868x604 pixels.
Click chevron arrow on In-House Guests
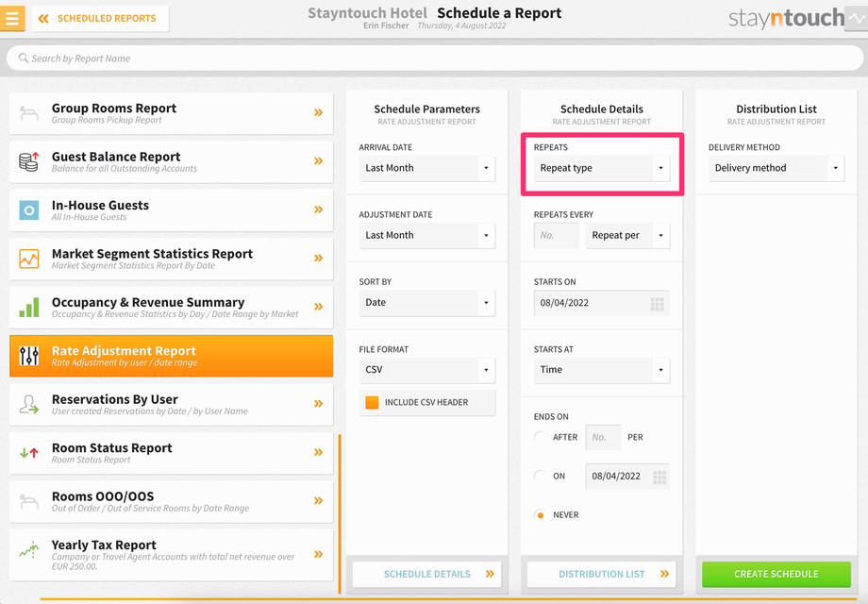click(318, 210)
